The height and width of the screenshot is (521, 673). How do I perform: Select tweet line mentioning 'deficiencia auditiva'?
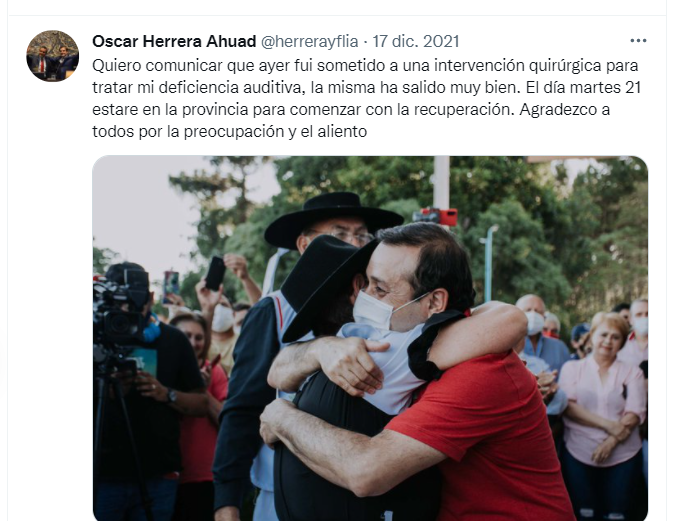click(366, 88)
